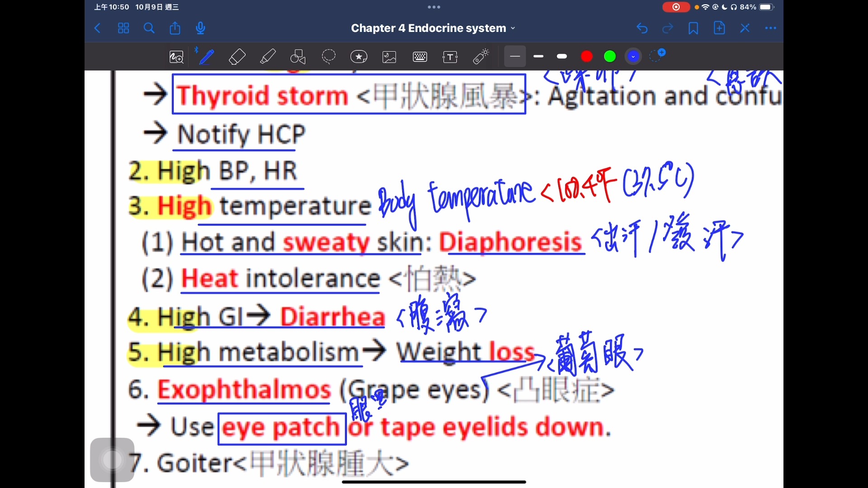Image resolution: width=868 pixels, height=488 pixels.
Task: Tap the text 'Heat intolerance'
Action: 280,278
